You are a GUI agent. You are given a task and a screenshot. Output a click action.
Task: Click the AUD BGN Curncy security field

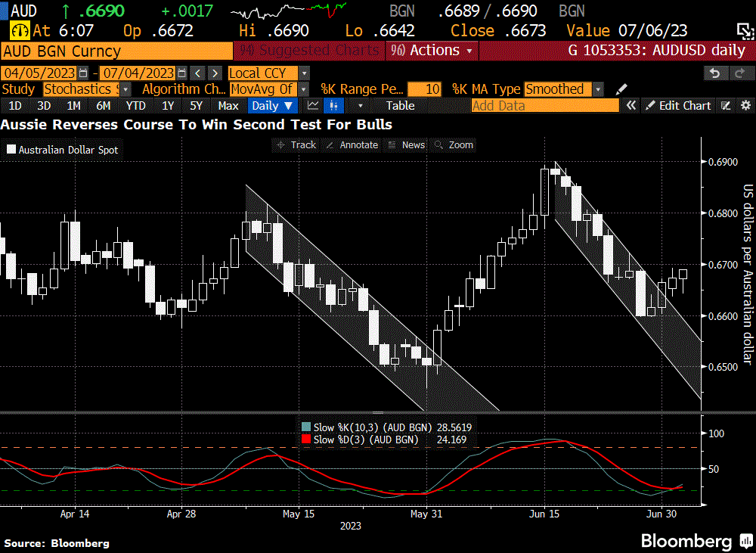(116, 51)
